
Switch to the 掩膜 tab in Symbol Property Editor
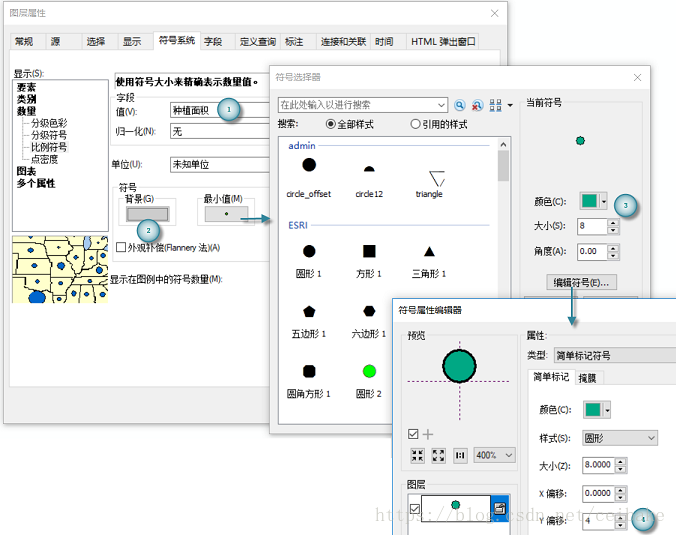[x=587, y=378]
